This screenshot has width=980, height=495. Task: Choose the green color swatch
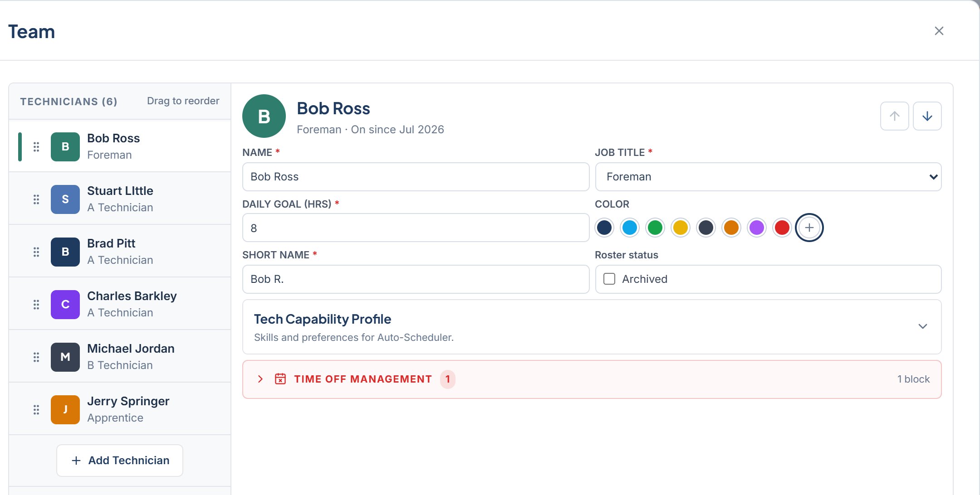click(655, 228)
